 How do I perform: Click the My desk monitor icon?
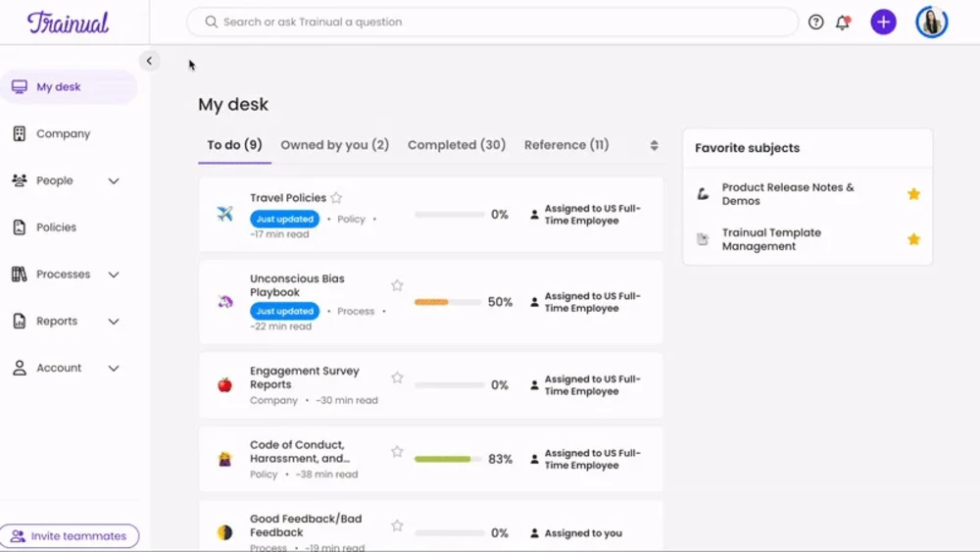[x=20, y=87]
